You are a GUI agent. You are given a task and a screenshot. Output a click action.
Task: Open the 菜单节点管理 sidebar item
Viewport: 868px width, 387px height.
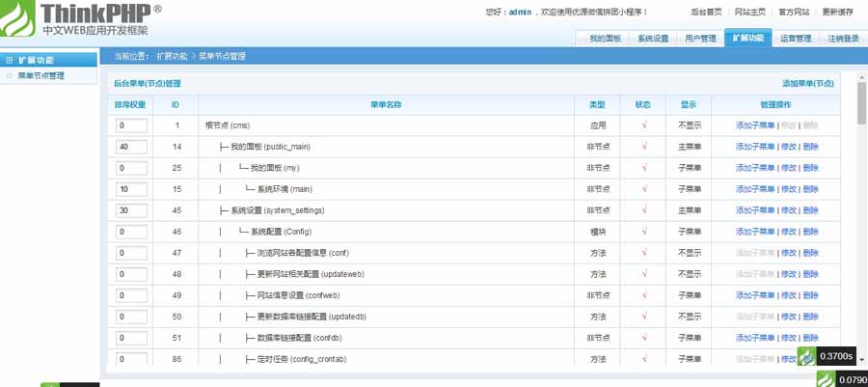41,75
